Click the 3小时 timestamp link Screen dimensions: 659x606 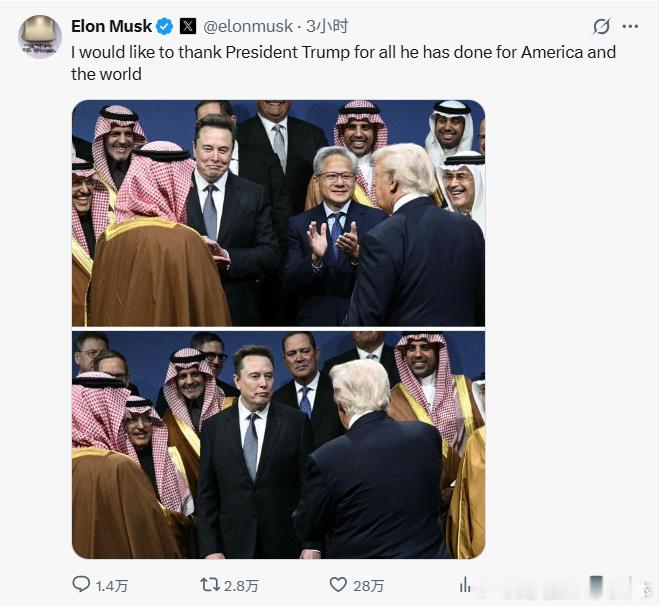(x=328, y=26)
